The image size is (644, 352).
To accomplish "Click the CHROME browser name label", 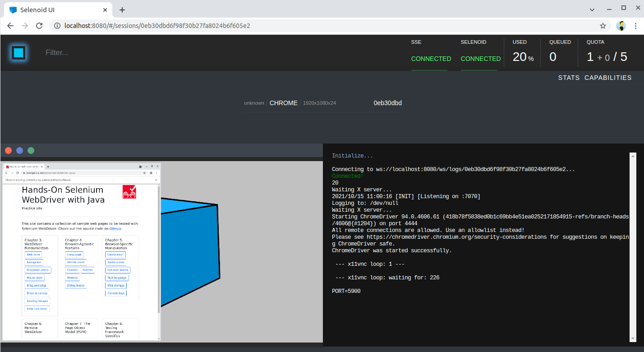I will 283,103.
